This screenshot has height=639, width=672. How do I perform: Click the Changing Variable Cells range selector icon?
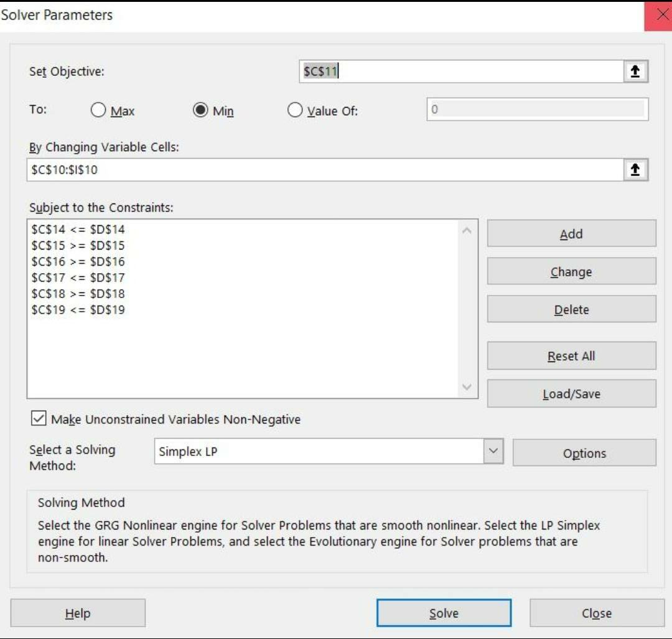(x=635, y=170)
